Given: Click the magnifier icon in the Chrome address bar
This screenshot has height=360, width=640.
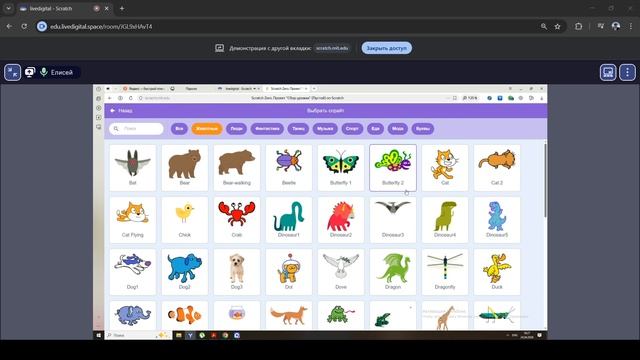Looking at the screenshot, I should (x=544, y=27).
